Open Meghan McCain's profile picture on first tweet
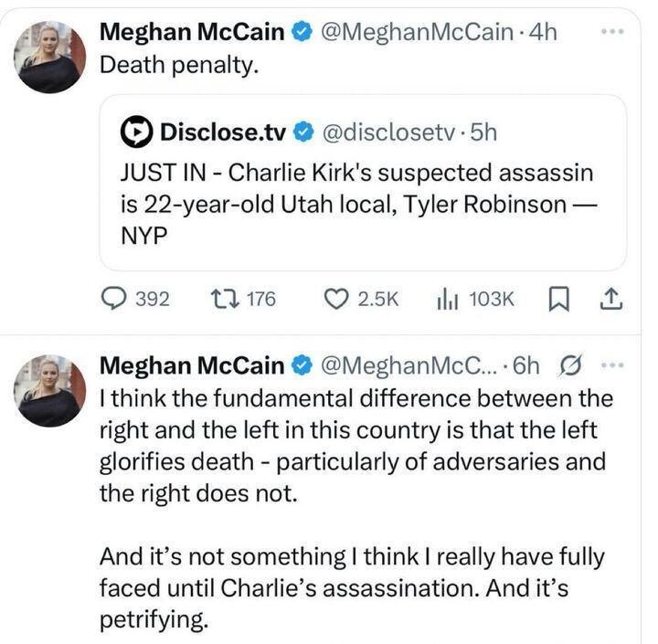The image size is (658, 644). click(49, 58)
